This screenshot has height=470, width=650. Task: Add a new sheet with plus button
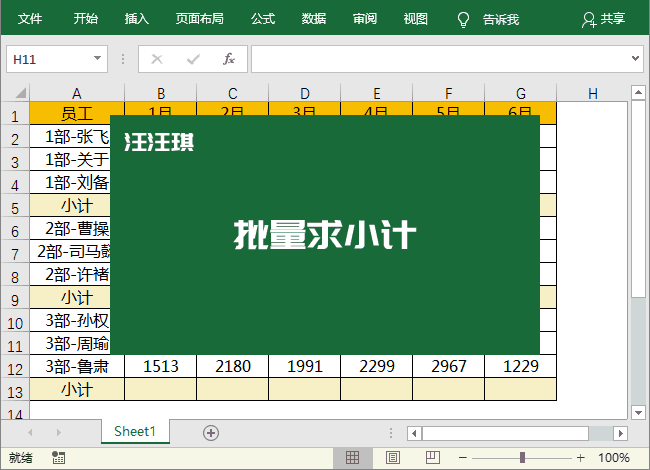pyautogui.click(x=211, y=433)
